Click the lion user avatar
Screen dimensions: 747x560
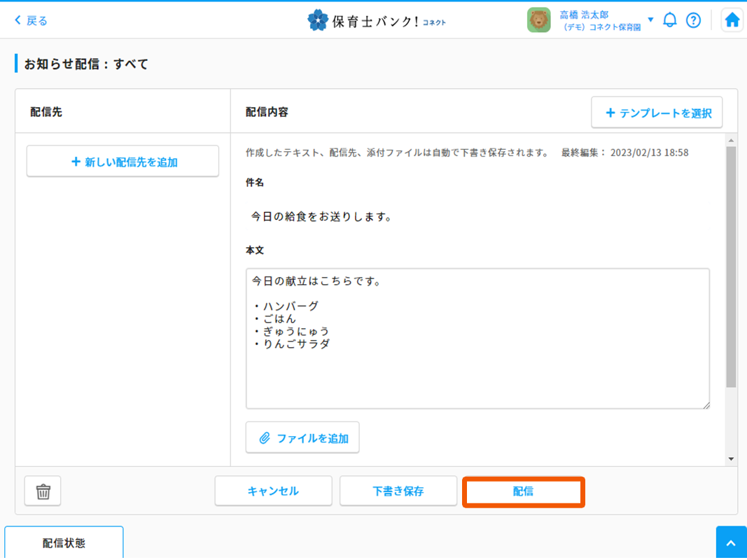(x=538, y=20)
